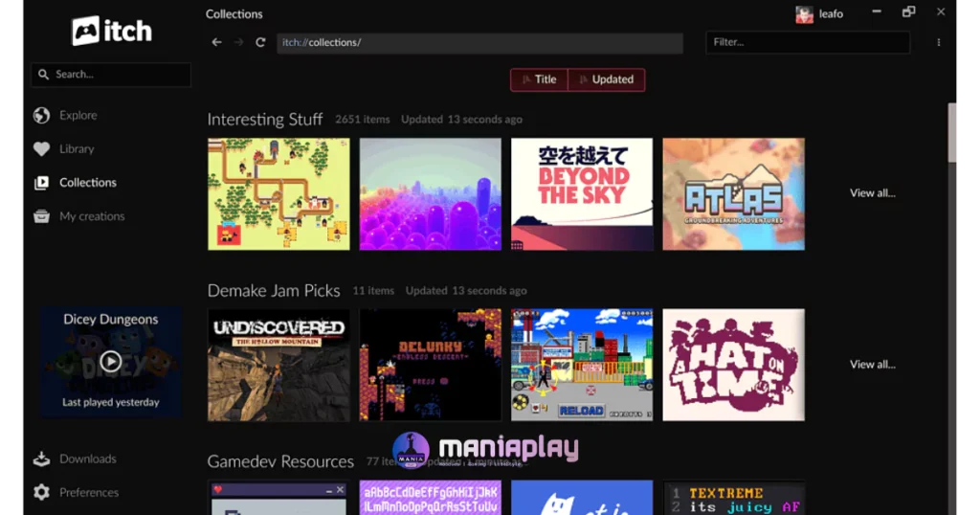Click the forward arrow navigation icon
This screenshot has height=515, width=980.
pyautogui.click(x=238, y=42)
